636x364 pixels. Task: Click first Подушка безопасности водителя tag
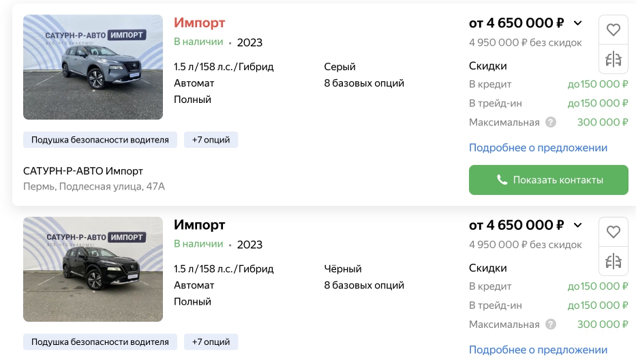(x=100, y=140)
